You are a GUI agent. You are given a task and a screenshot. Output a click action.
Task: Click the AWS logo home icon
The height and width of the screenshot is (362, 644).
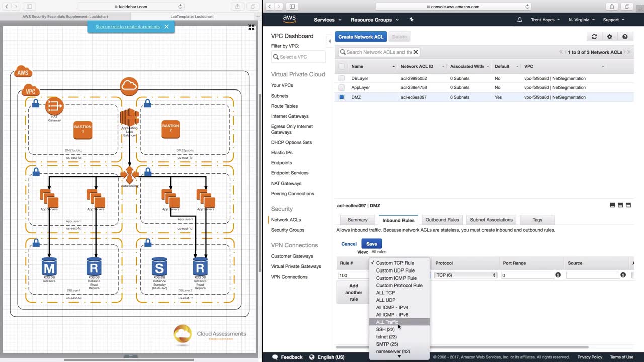coord(289,19)
